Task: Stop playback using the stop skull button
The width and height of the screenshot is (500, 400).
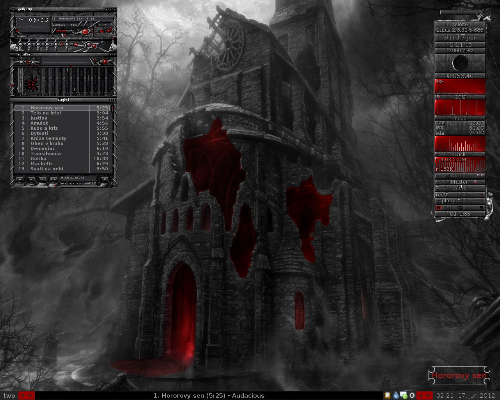Action: 47,45
